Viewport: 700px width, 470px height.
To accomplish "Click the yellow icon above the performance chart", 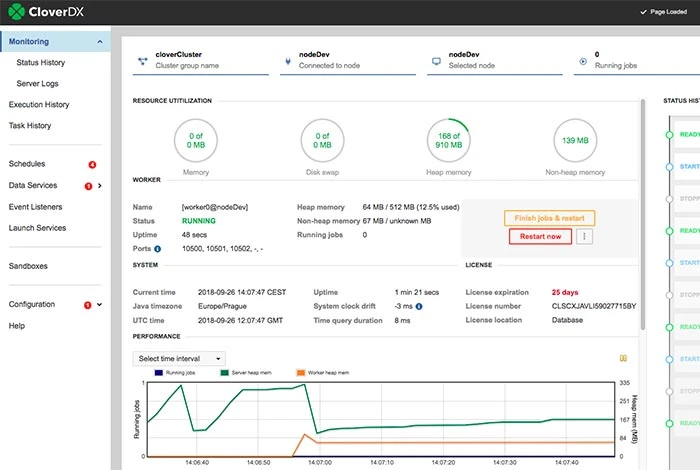I will pyautogui.click(x=625, y=357).
